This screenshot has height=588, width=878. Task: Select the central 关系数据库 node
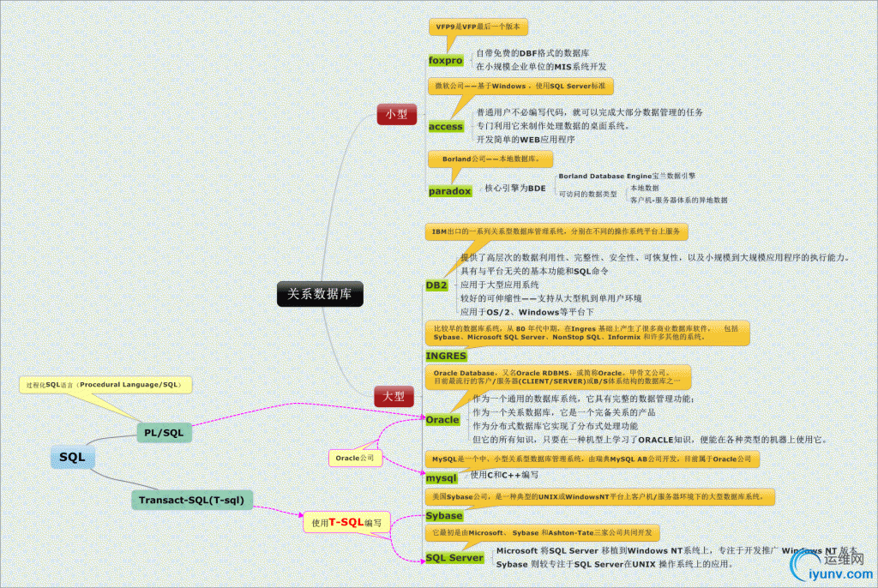coord(320,294)
